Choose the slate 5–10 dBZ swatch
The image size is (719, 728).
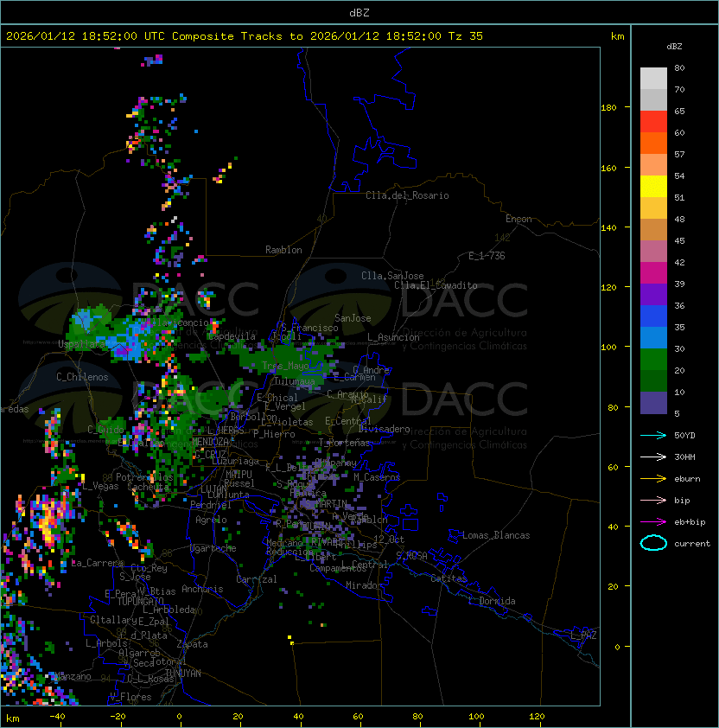click(653, 403)
